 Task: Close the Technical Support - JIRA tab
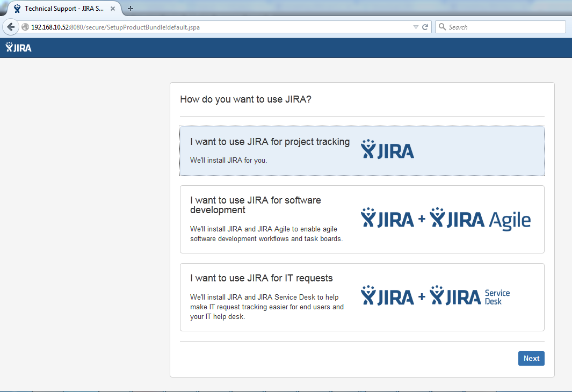pyautogui.click(x=113, y=9)
